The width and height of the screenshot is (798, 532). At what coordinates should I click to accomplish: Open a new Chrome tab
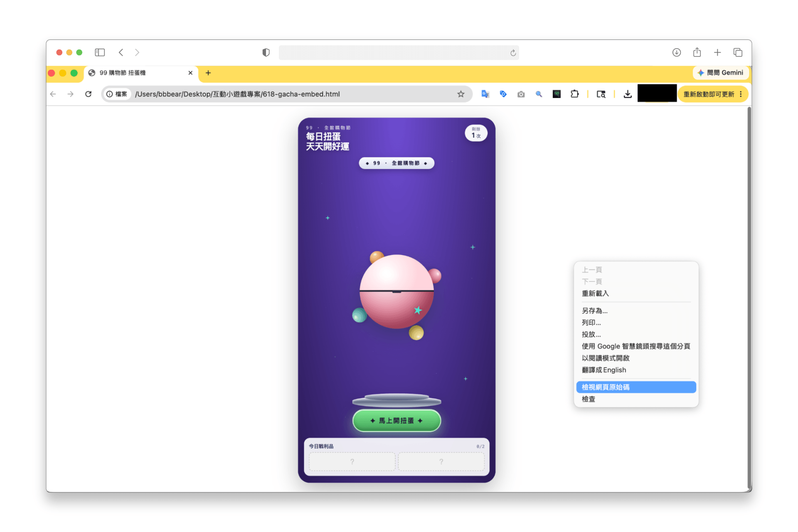click(x=208, y=73)
